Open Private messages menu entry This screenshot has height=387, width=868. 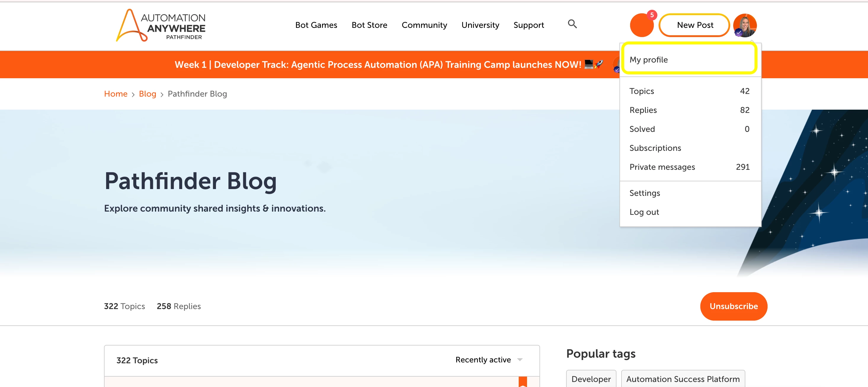coord(662,167)
